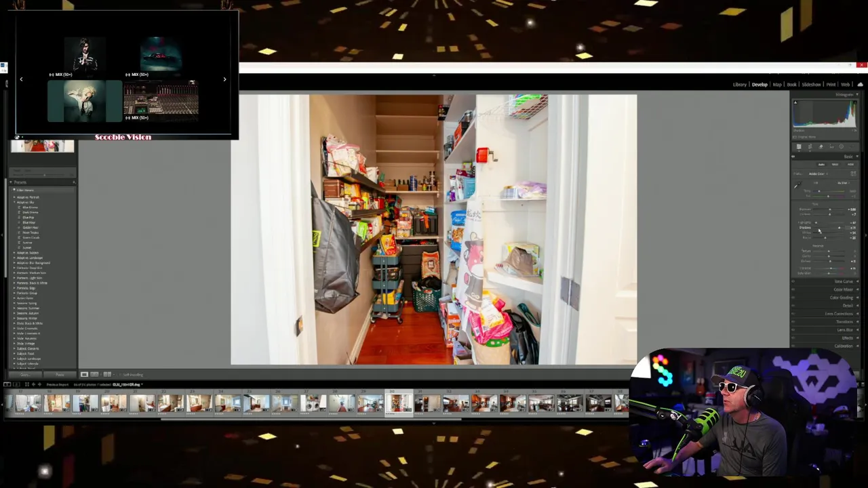The height and width of the screenshot is (488, 868).
Task: Apply the Storm Clouds preset
Action: pyautogui.click(x=31, y=238)
